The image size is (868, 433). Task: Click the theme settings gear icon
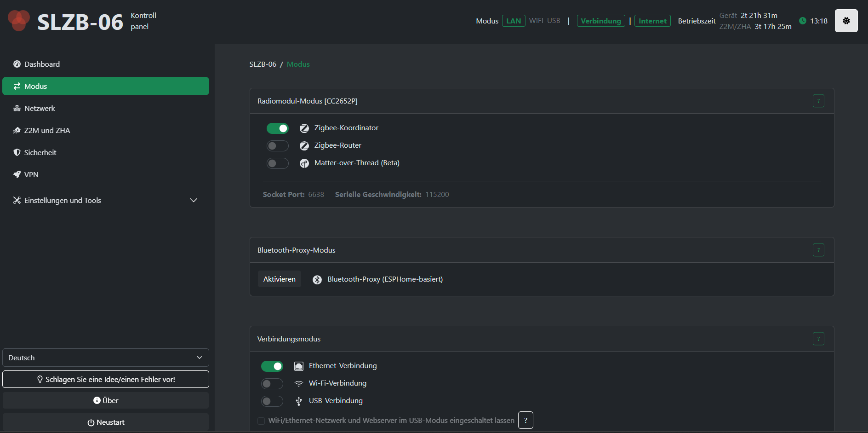pyautogui.click(x=846, y=21)
